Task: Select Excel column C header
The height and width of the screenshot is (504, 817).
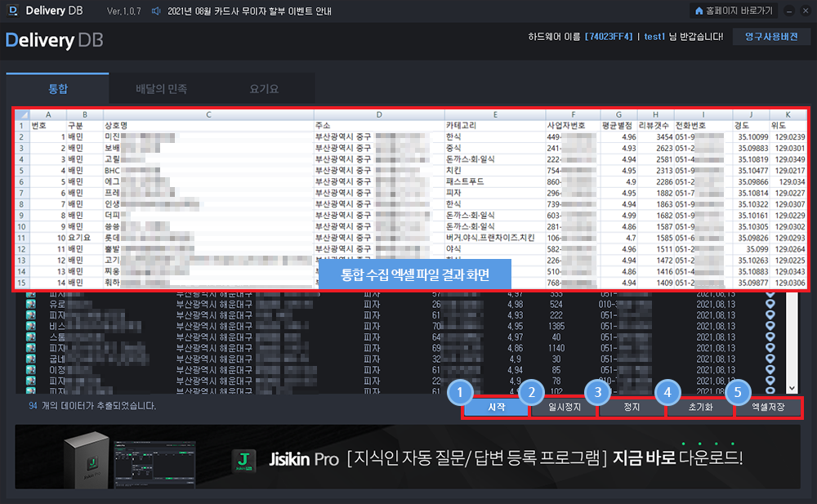Action: (208, 114)
